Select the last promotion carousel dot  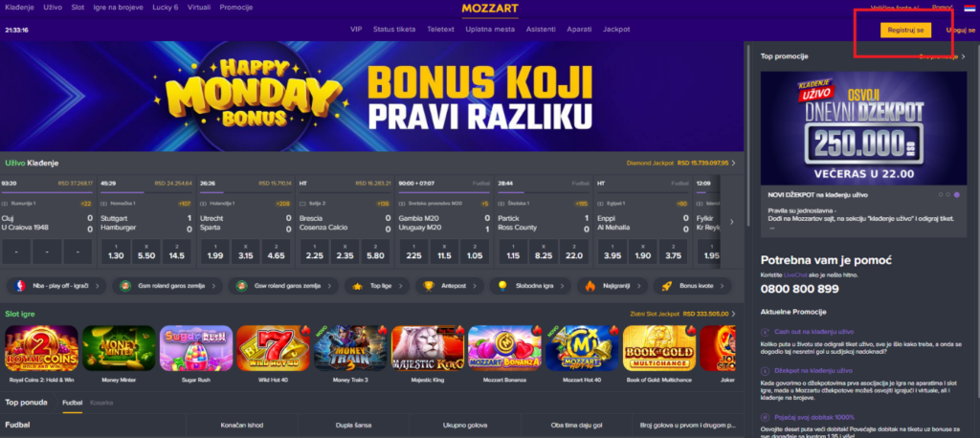click(957, 195)
